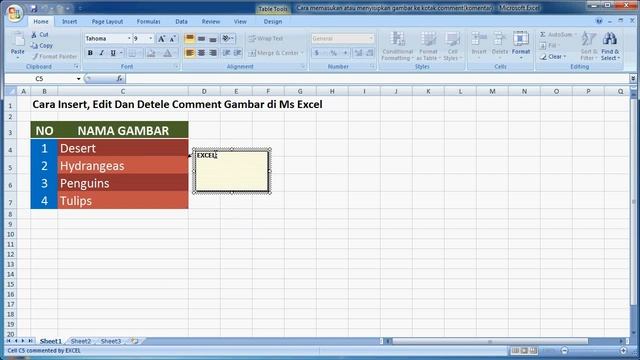Toggle Bold formatting
Viewport: 640px width, 360px height.
[90, 53]
